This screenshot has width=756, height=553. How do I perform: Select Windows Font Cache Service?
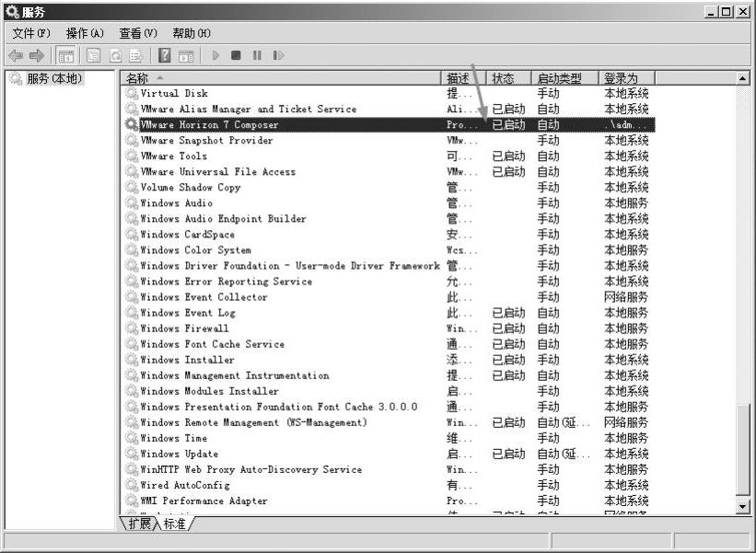click(388, 344)
